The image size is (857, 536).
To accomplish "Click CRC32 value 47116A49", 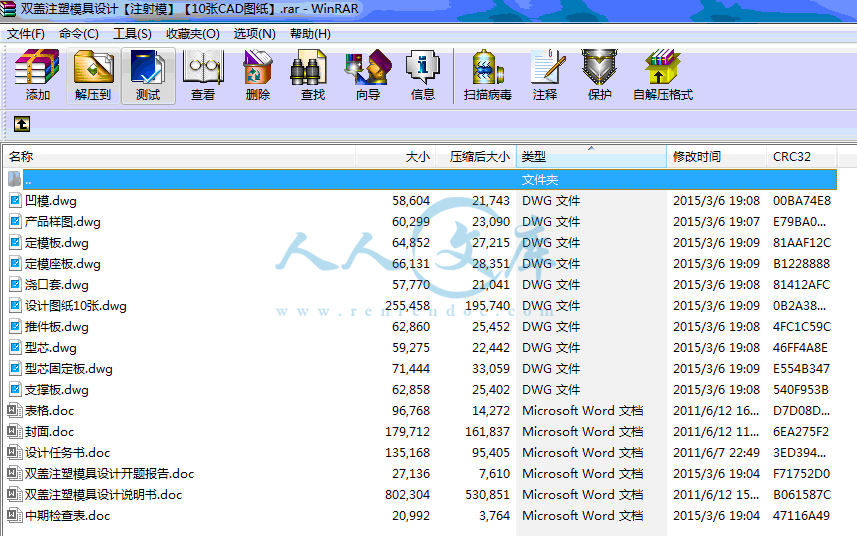I will [801, 515].
